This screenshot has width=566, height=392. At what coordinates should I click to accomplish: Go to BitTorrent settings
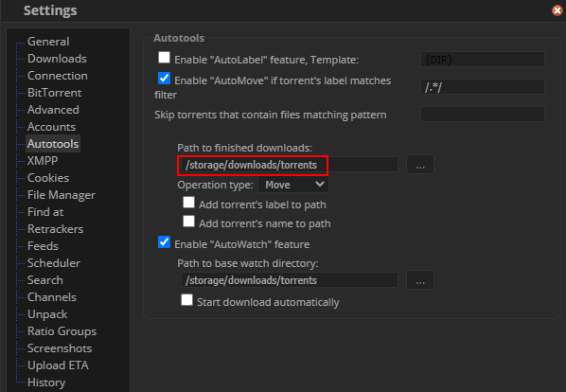(55, 93)
